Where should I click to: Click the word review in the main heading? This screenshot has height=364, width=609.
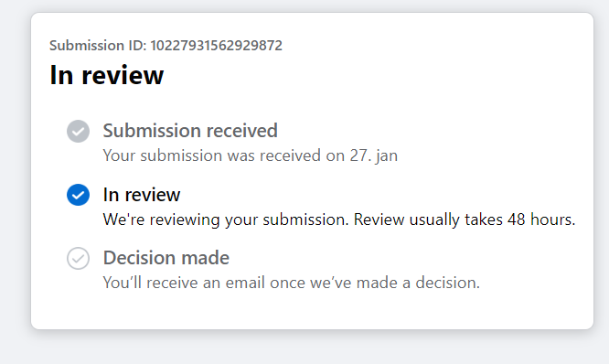[x=123, y=75]
